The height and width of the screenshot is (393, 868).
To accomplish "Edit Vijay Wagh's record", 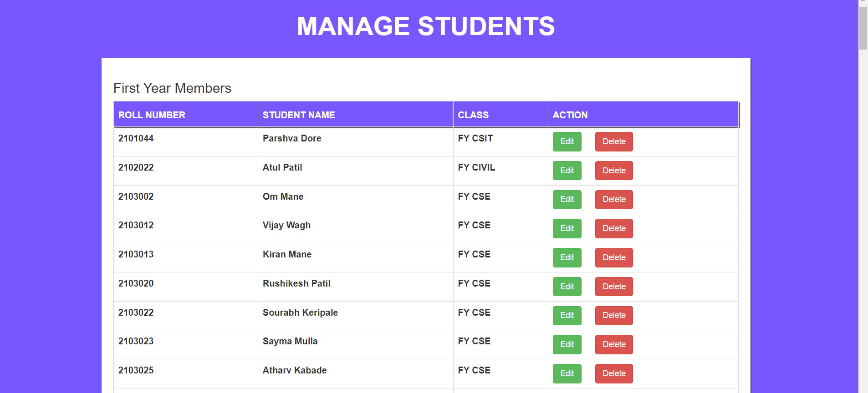I will pos(567,228).
